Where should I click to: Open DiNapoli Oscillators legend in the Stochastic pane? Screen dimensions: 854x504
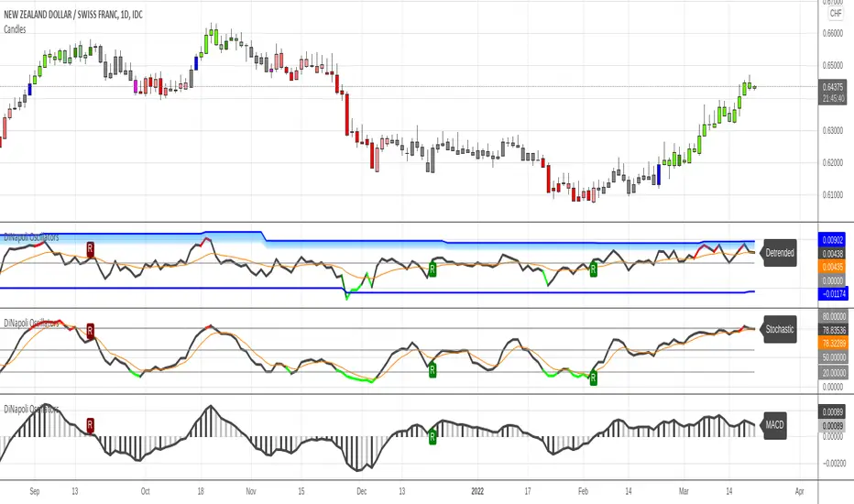coord(32,323)
